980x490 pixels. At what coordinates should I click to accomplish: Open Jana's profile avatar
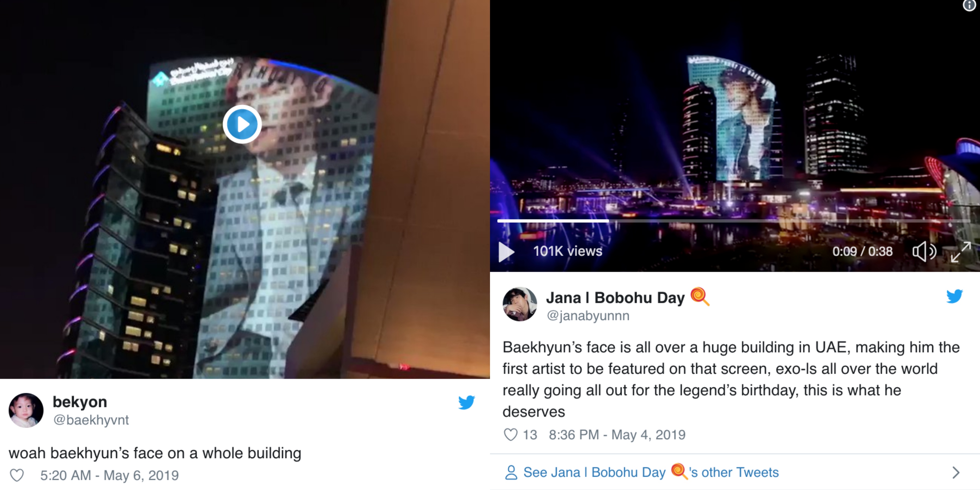[520, 304]
